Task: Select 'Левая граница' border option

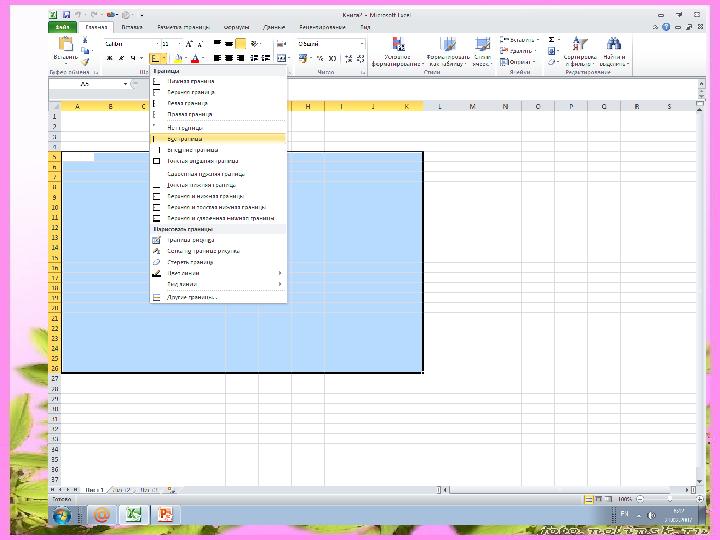Action: [x=218, y=103]
